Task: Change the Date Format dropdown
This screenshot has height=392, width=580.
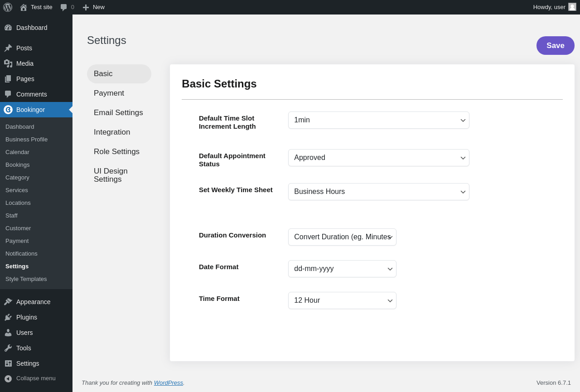Action: 342,269
